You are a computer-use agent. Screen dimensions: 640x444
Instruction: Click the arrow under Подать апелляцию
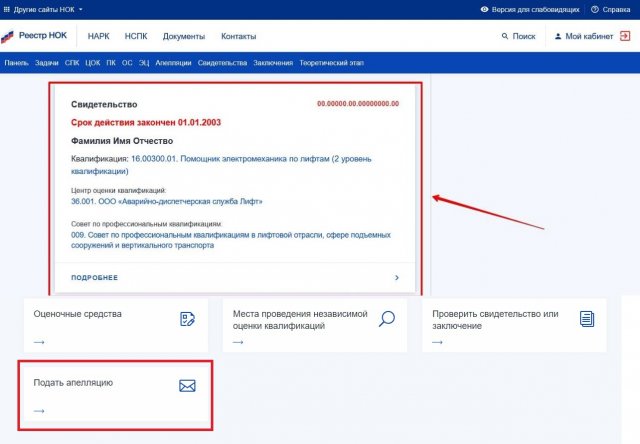tap(39, 410)
